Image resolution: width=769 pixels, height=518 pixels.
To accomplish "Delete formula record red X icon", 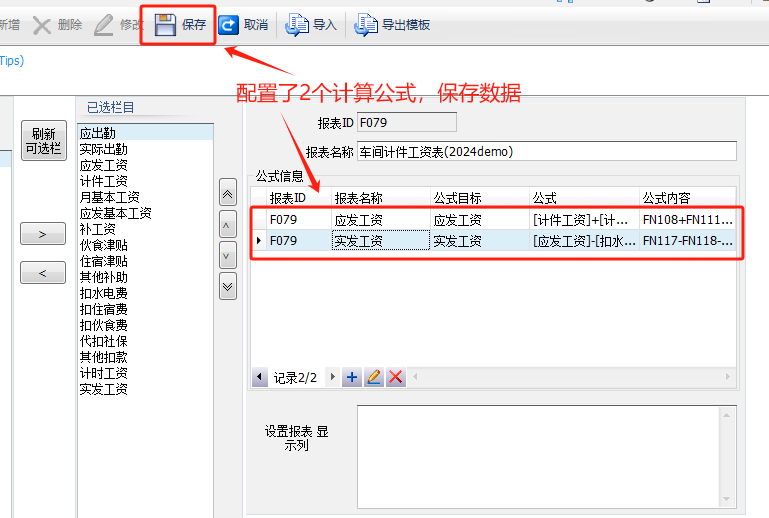I will pyautogui.click(x=396, y=377).
